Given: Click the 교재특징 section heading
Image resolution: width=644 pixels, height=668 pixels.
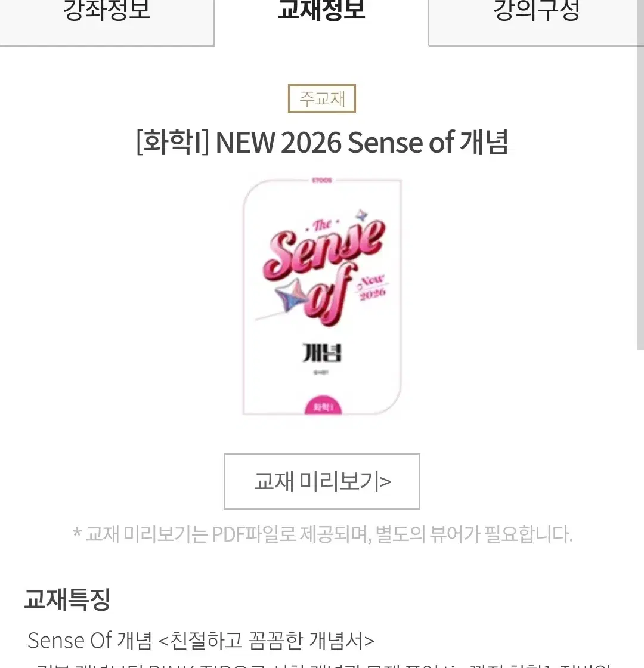Looking at the screenshot, I should point(67,599).
